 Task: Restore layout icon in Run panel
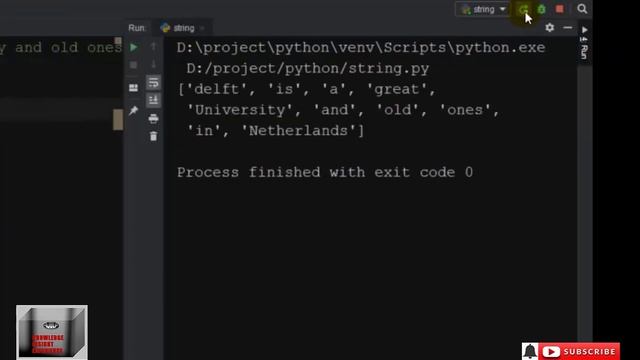(133, 88)
